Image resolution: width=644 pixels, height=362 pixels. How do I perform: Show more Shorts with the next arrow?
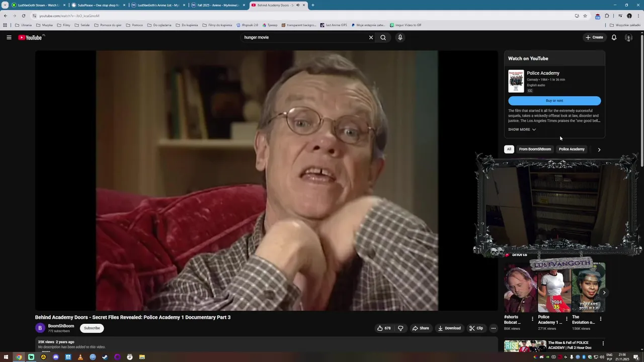tap(604, 293)
